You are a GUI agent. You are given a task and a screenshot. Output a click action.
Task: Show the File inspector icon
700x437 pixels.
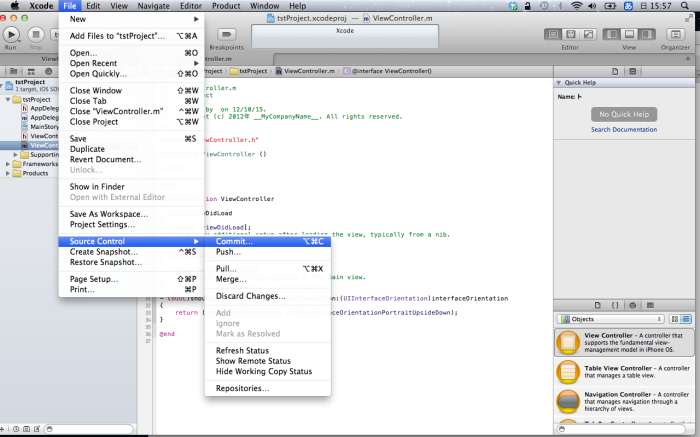(x=615, y=71)
